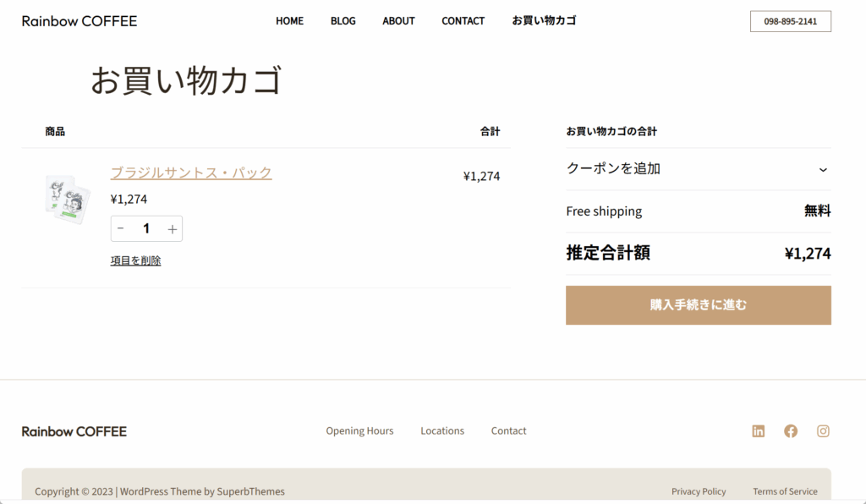The width and height of the screenshot is (866, 504).
Task: Open the Instagram icon in footer
Action: click(823, 431)
